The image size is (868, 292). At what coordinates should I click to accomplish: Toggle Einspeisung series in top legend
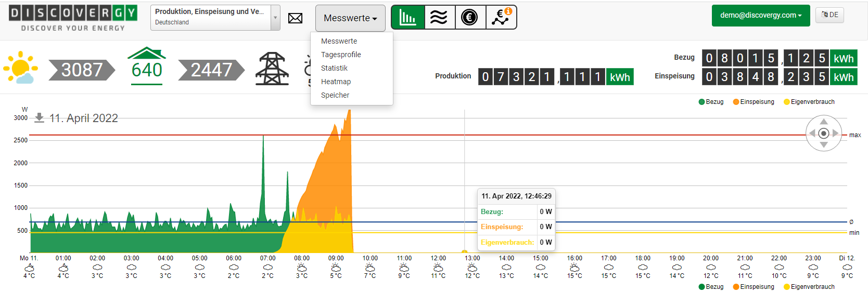pyautogui.click(x=753, y=102)
